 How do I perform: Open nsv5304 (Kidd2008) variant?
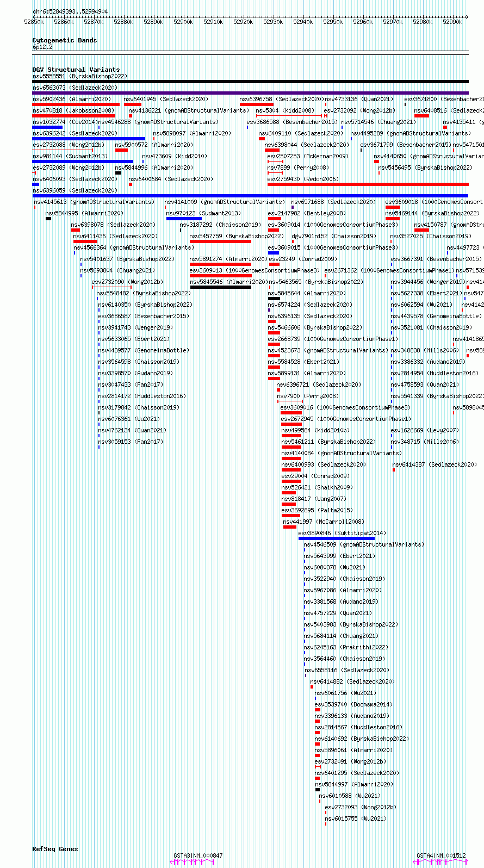(285, 111)
